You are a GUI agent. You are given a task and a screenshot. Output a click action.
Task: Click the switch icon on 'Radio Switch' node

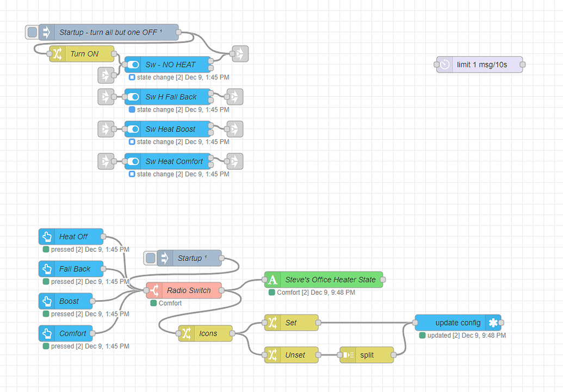[x=154, y=290]
